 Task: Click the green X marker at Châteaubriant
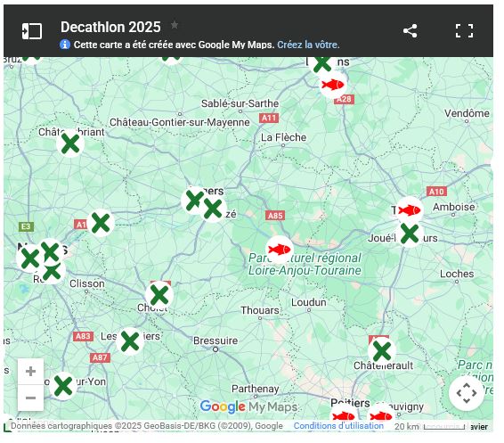70,144
